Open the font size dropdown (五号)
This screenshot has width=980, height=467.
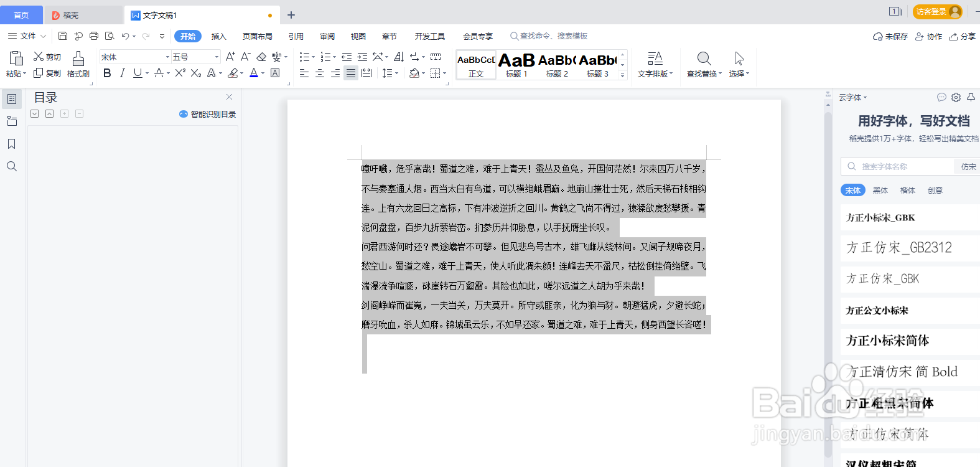click(x=217, y=57)
